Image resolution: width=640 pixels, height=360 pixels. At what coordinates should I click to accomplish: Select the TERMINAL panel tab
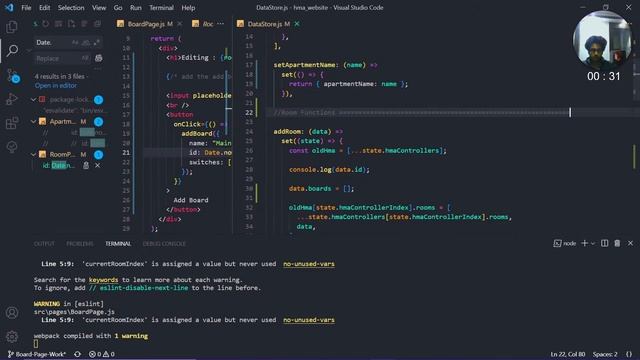118,244
